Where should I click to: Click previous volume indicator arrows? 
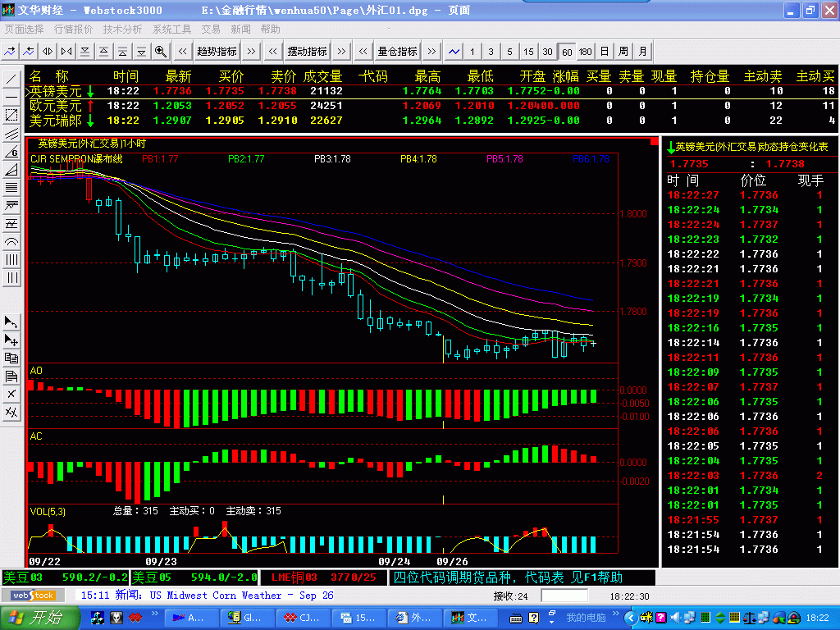(363, 52)
